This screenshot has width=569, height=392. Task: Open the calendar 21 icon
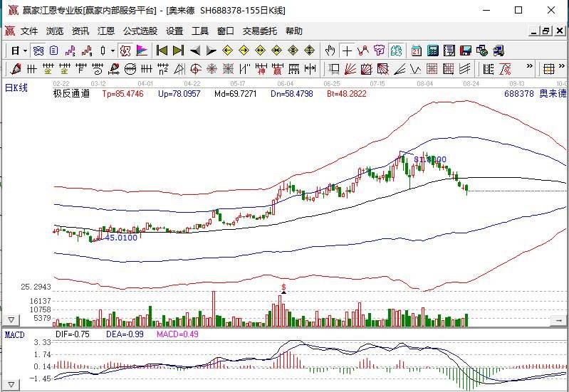pos(416,51)
